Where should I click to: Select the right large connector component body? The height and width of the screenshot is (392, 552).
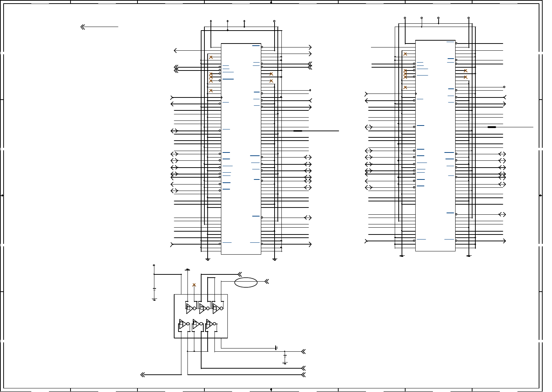point(435,146)
